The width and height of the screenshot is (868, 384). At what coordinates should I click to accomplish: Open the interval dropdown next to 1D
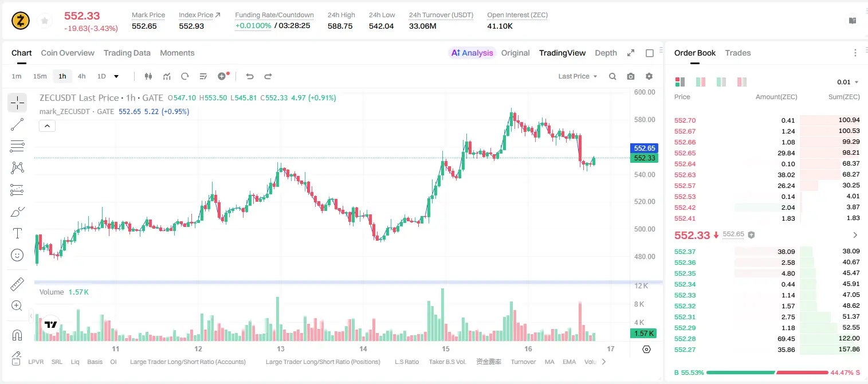click(x=116, y=76)
